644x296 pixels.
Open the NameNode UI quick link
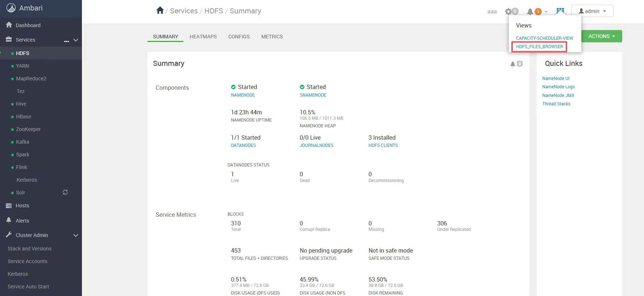point(556,79)
